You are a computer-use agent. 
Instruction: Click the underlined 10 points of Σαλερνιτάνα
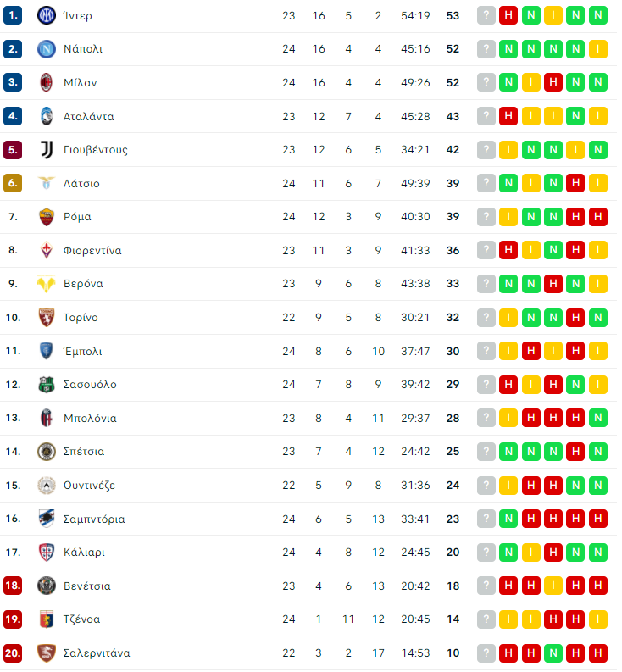coord(453,653)
